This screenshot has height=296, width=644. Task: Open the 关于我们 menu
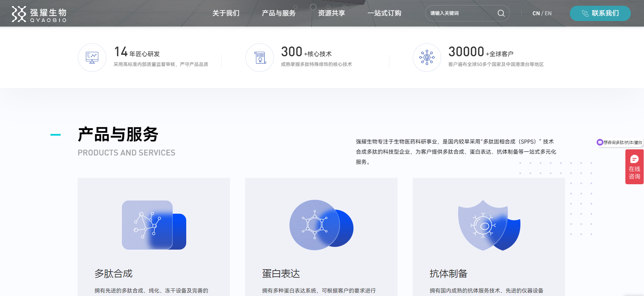click(x=226, y=13)
